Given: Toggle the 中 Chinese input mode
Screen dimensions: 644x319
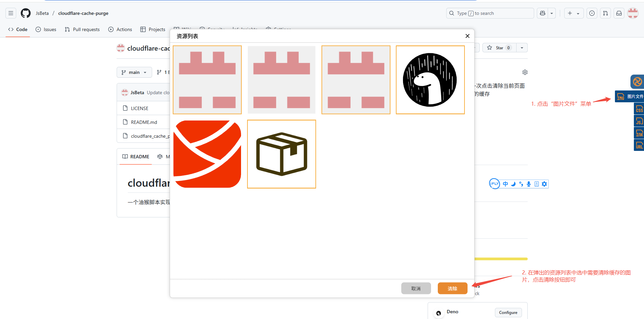Looking at the screenshot, I should 505,184.
